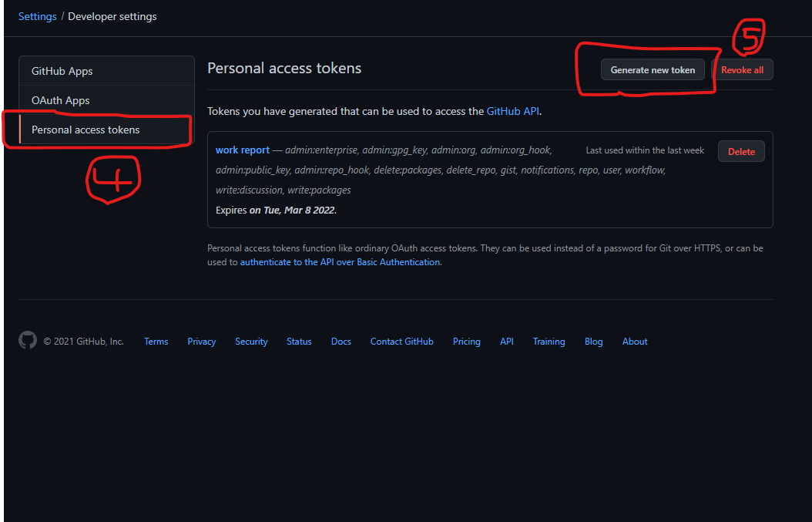Click the Personal access tokens page heading

pyautogui.click(x=284, y=69)
